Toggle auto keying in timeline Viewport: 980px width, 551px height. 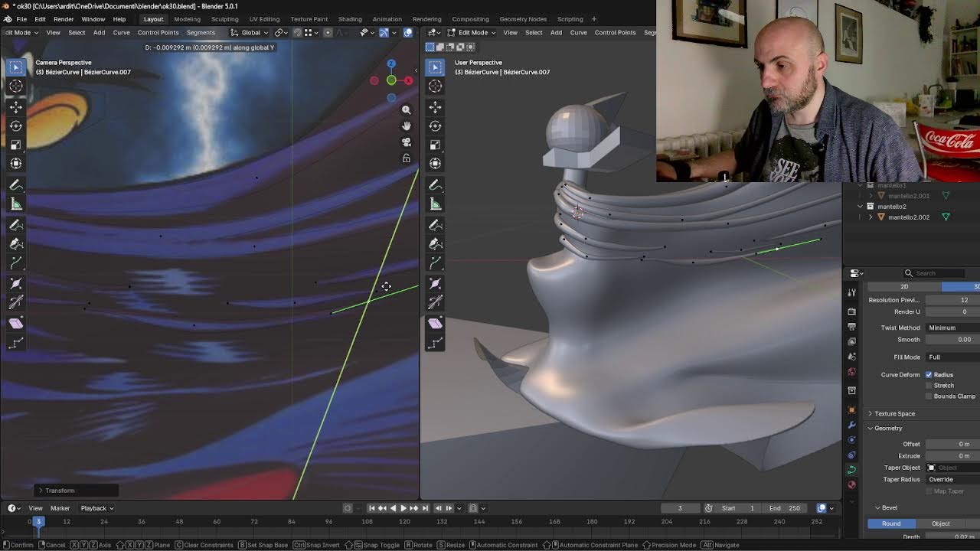pos(348,508)
